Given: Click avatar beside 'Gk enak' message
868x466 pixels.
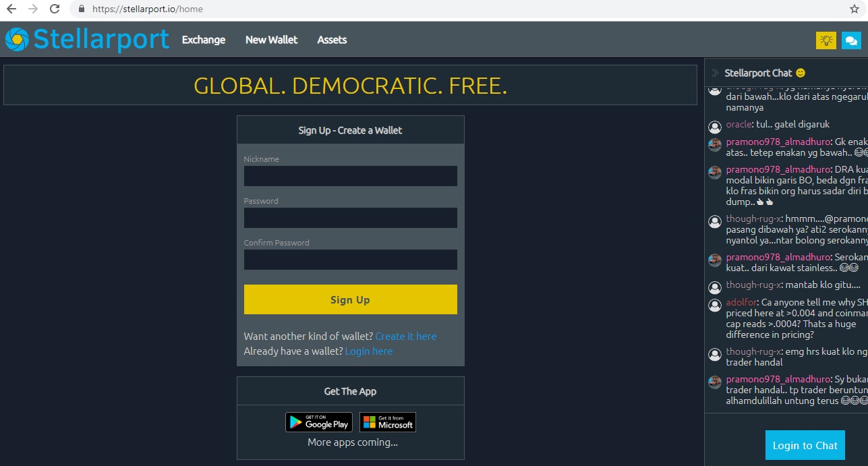Looking at the screenshot, I should tap(715, 144).
